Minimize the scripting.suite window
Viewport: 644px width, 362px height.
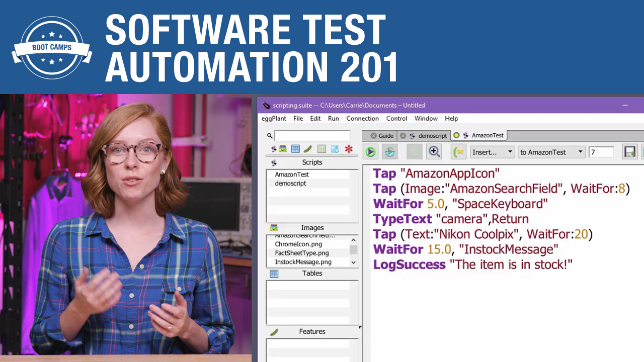(x=625, y=106)
